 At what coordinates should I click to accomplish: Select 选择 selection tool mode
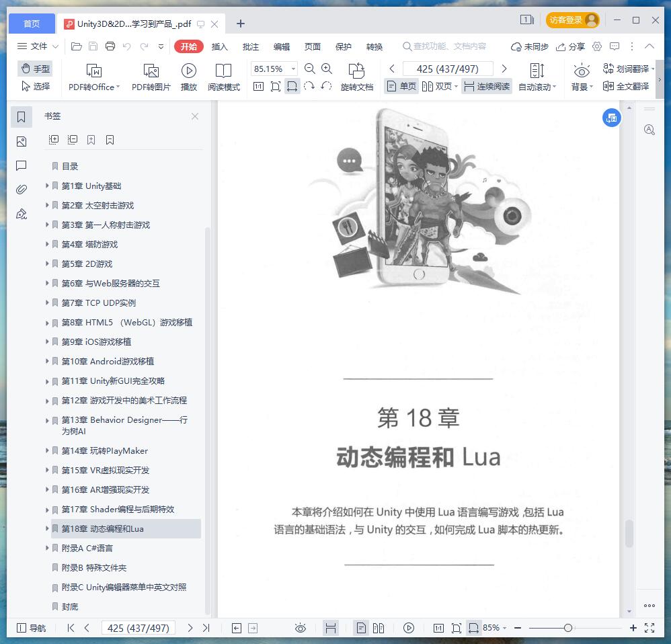coord(36,87)
